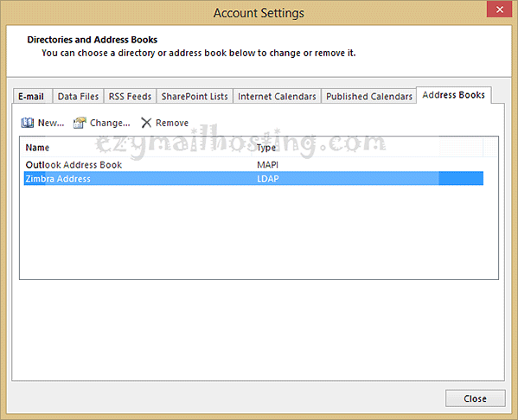Image resolution: width=518 pixels, height=420 pixels.
Task: Open the Internet Calendars tab
Action: pos(277,97)
